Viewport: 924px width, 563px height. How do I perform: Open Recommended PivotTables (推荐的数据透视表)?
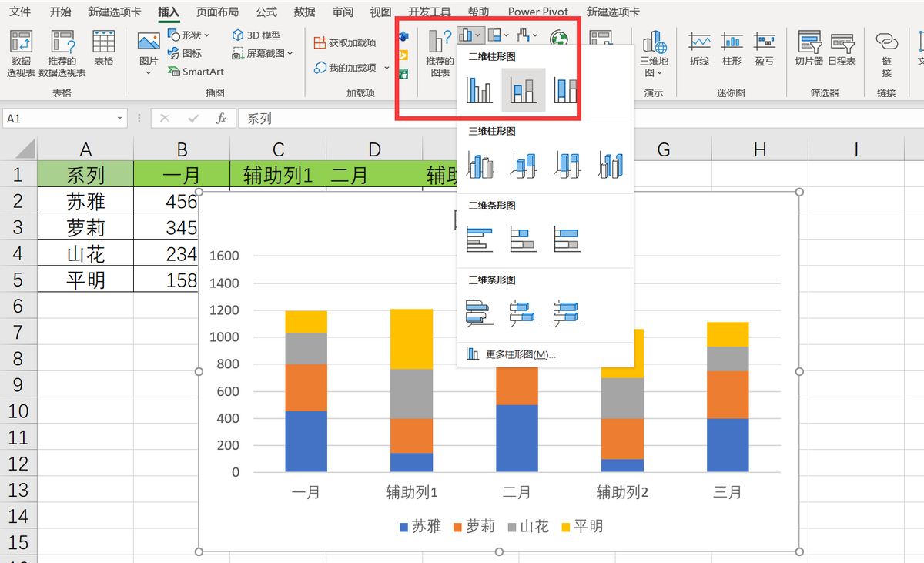click(62, 54)
